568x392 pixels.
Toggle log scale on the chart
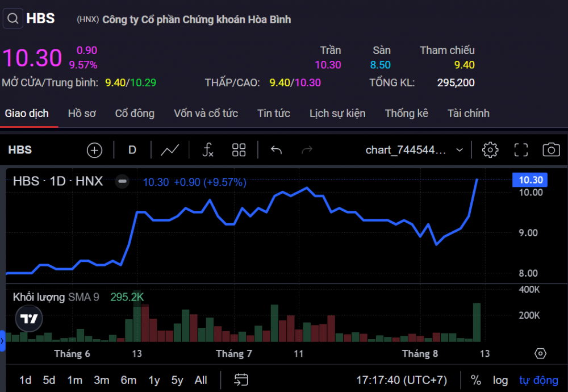(500, 380)
